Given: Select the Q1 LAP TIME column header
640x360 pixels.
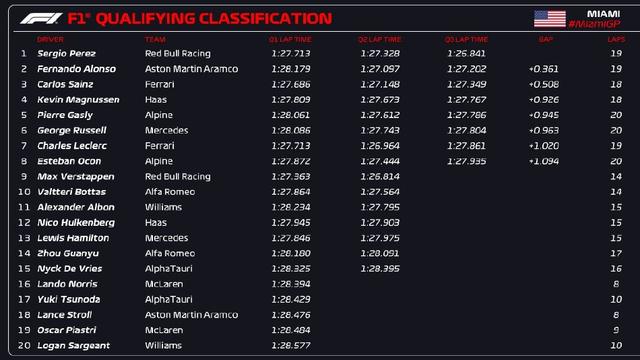Looking at the screenshot, I should tap(290, 40).
